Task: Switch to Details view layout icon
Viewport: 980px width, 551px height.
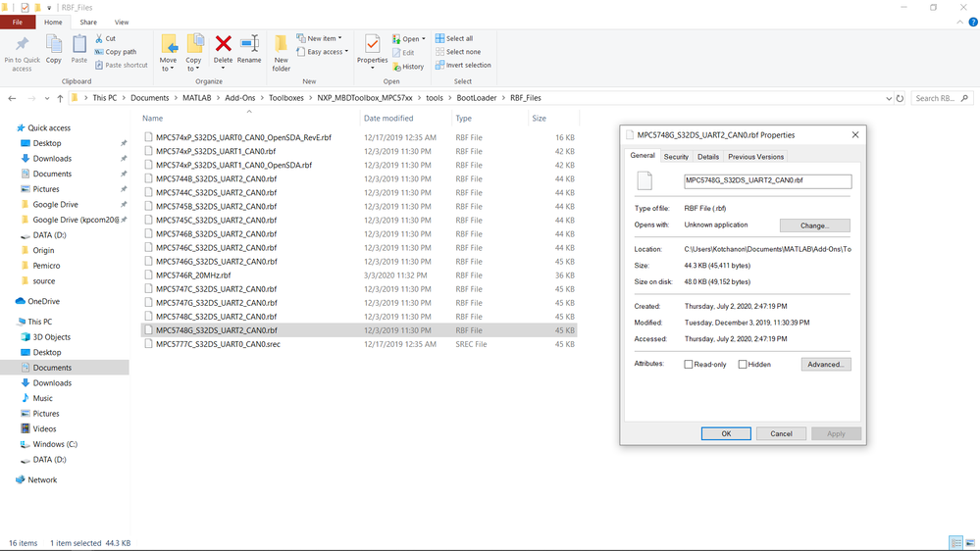Action: coord(955,543)
